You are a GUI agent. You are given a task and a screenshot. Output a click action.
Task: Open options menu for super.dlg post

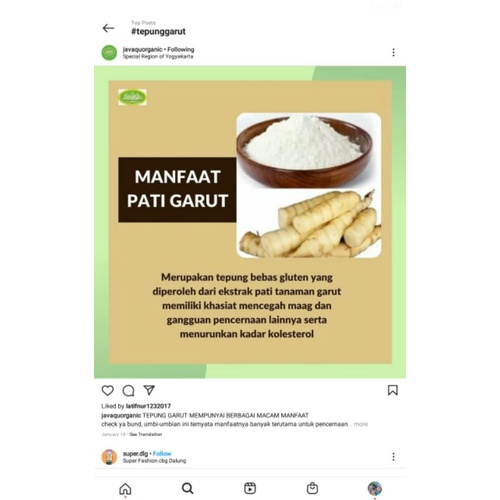tap(393, 457)
